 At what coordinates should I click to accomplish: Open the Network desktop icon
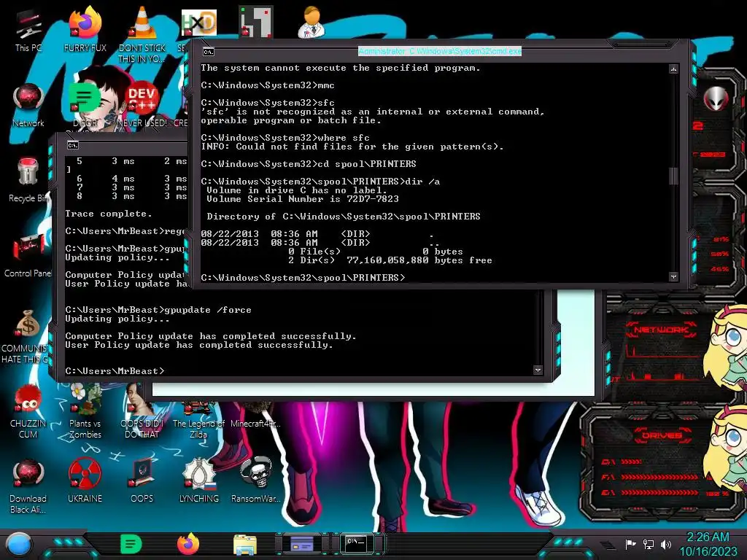click(28, 106)
